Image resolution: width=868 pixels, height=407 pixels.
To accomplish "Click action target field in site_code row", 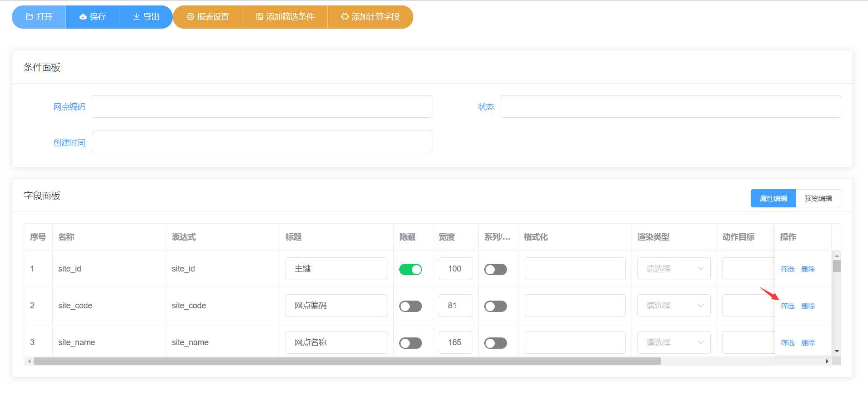I will click(748, 306).
